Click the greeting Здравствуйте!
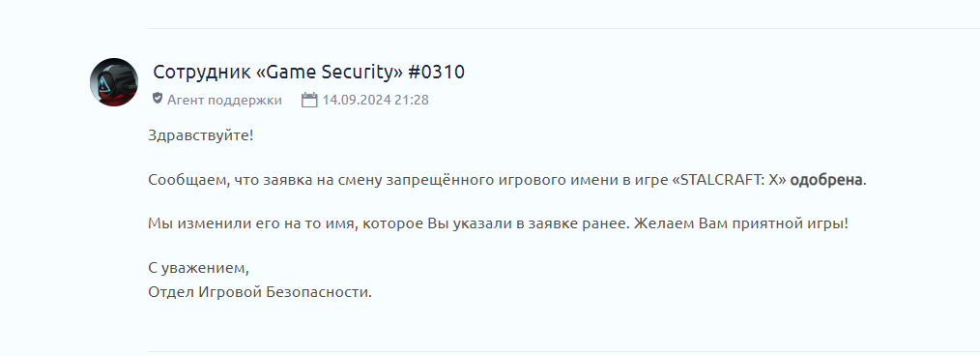Screen dimensions: 980x356 pos(201,135)
